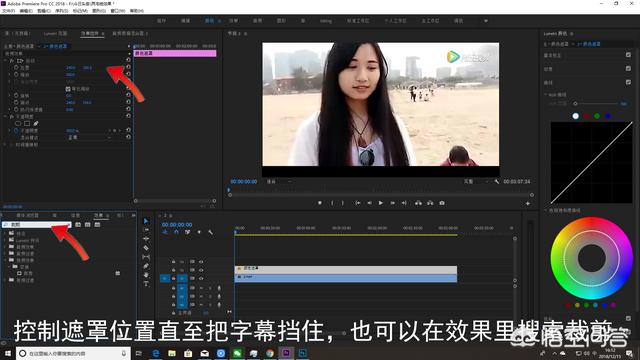This screenshot has height=360, width=640.
Task: Select the Color Matte clip on timeline
Action: click(346, 269)
